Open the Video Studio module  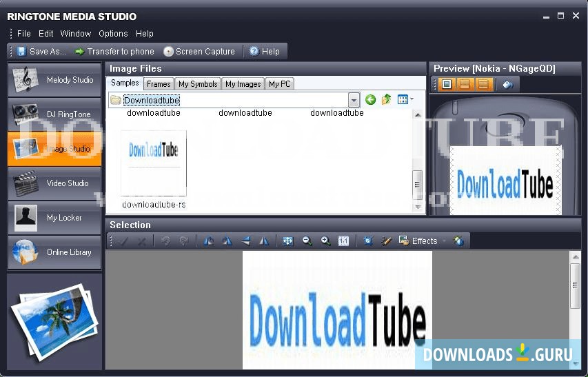coord(54,183)
